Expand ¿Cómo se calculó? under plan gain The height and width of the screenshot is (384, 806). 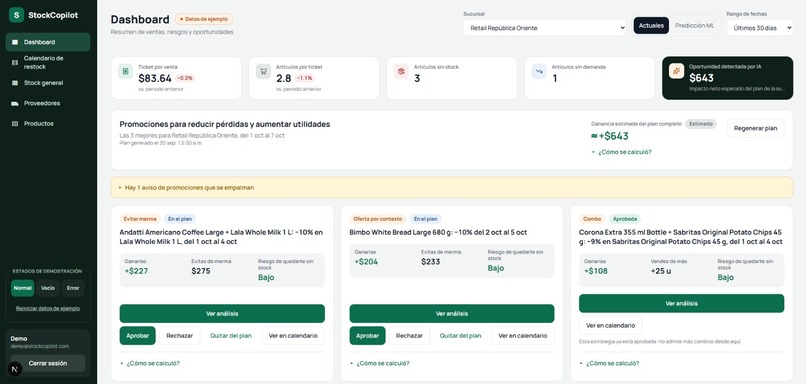click(x=621, y=152)
